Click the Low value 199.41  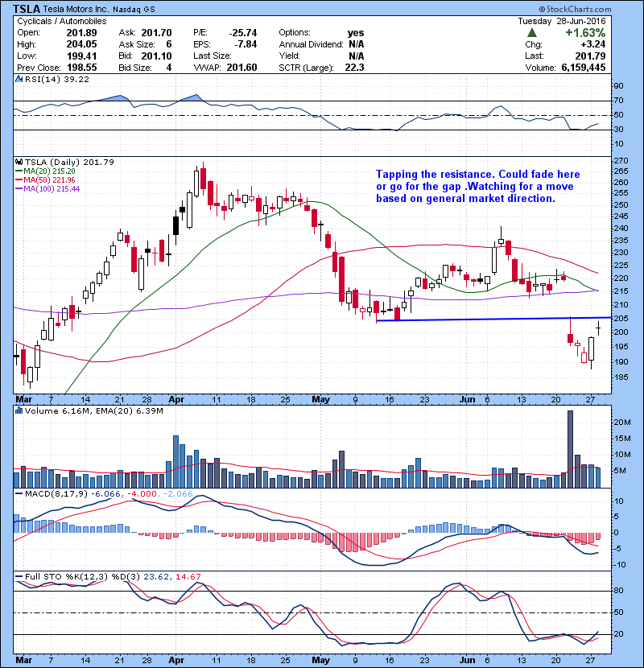81,56
